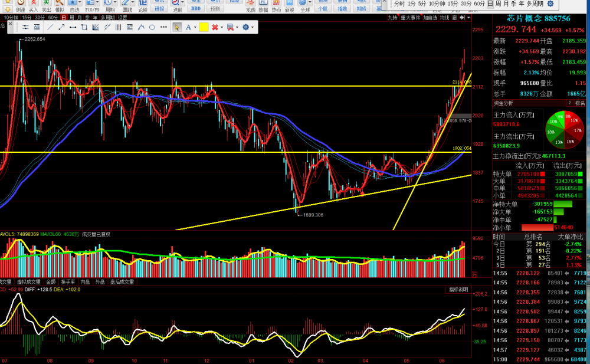
Task: Toggle the 均线 moving average display
Action: point(444,18)
